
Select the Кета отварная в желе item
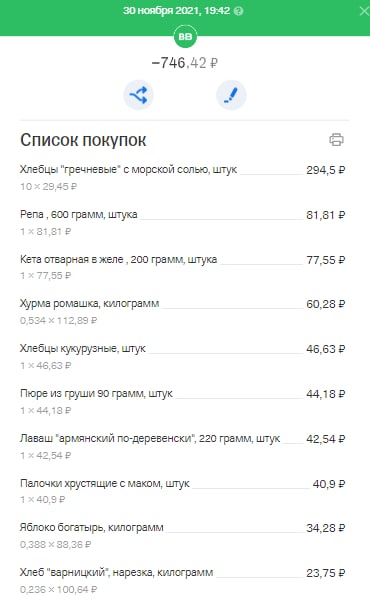pyautogui.click(x=182, y=267)
